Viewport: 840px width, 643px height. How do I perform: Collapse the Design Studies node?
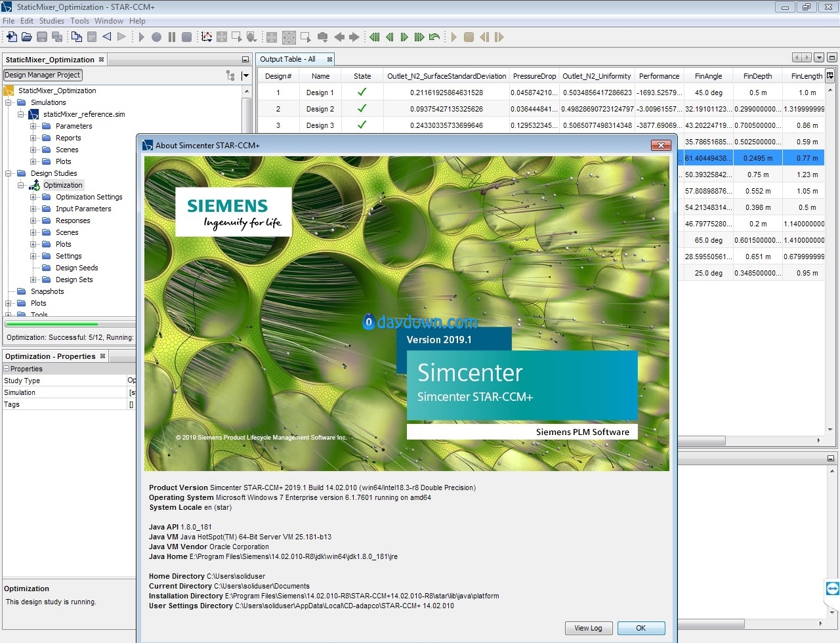(x=9, y=173)
